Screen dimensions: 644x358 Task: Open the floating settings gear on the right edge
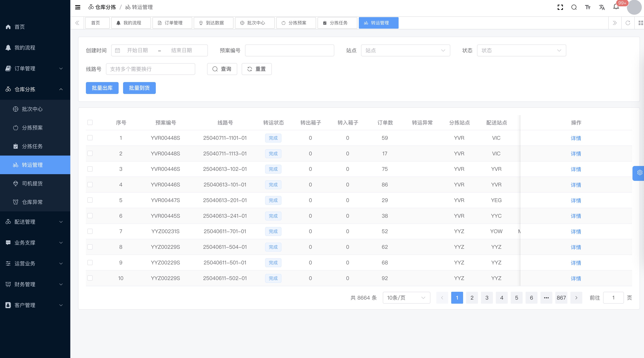(640, 173)
